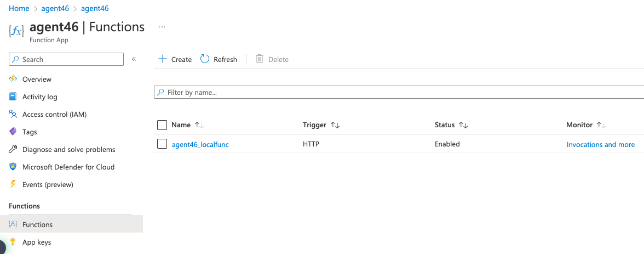Click the Refresh button label

tap(226, 59)
